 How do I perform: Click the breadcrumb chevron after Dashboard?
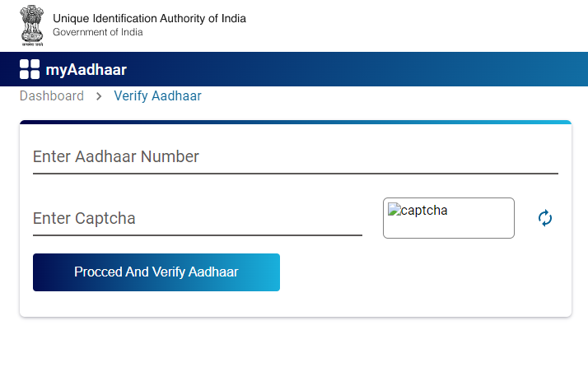tap(99, 96)
